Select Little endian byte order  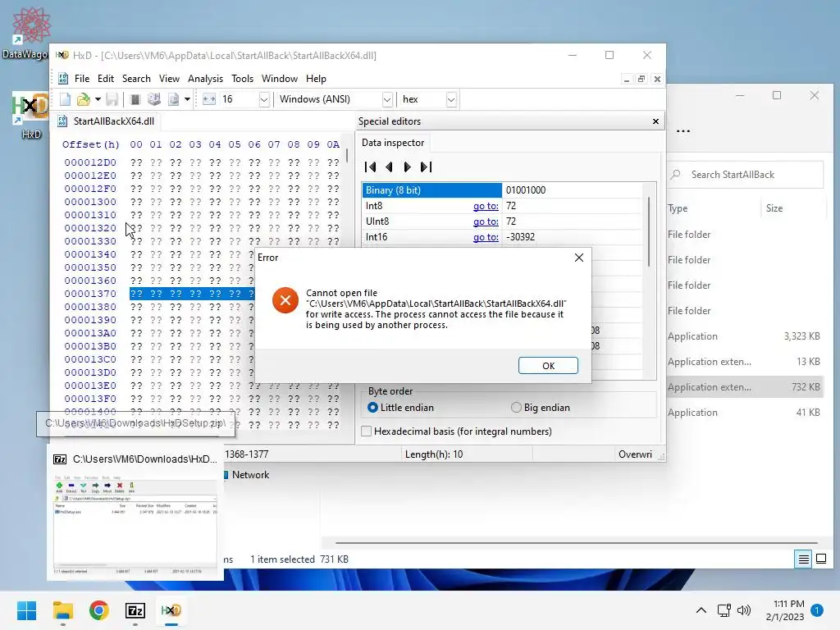click(400, 408)
